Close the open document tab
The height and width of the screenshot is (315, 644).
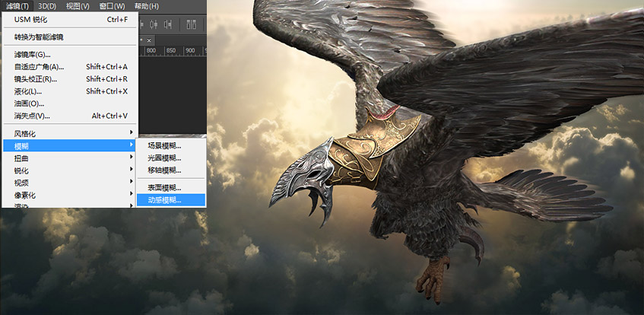(x=149, y=40)
